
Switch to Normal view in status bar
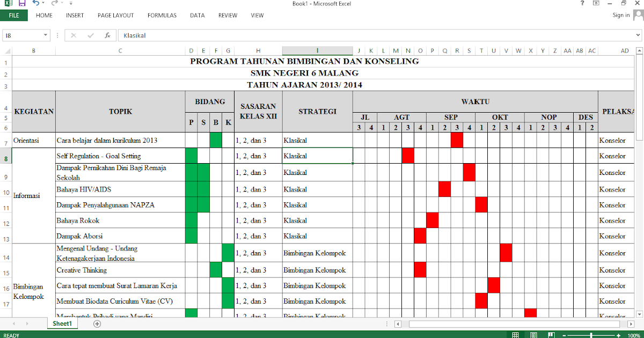point(516,335)
